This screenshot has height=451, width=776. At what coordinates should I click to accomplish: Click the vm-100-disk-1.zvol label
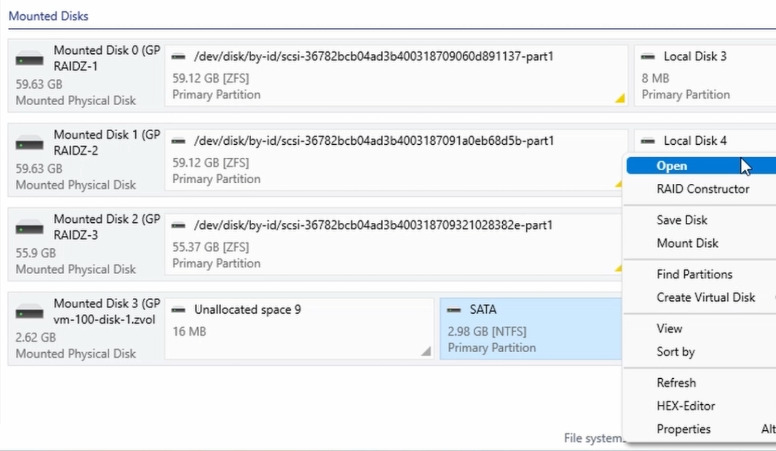tap(104, 320)
